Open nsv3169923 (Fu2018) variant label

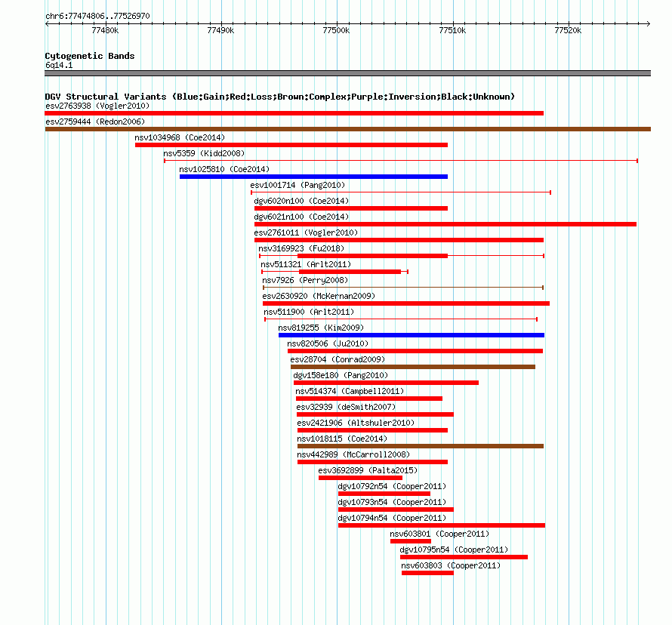(301, 248)
